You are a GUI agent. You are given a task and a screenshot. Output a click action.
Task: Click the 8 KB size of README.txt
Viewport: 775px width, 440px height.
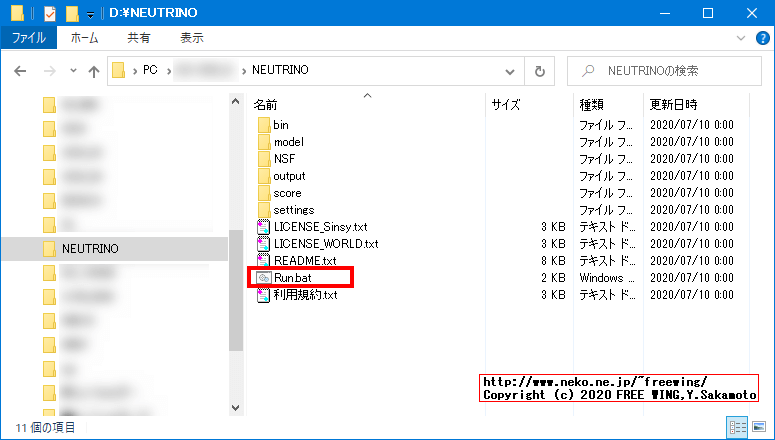point(553,261)
